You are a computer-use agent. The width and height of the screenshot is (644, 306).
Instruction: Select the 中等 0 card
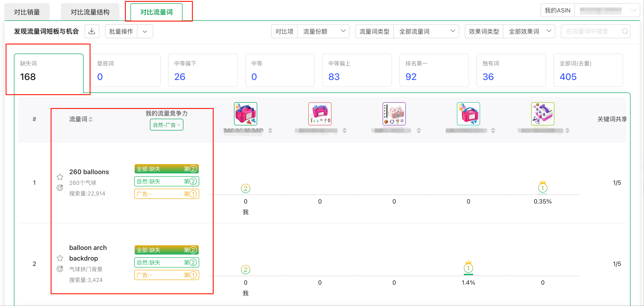[x=280, y=70]
